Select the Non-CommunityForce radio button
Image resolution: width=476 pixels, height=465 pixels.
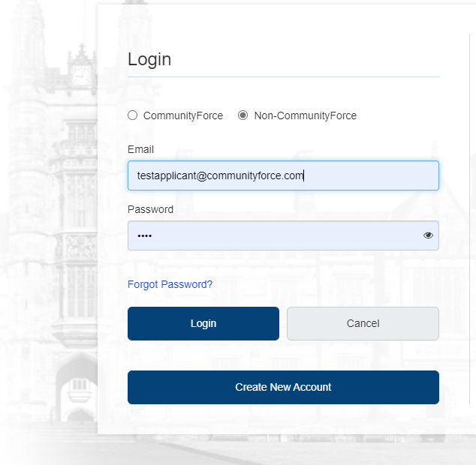click(x=243, y=115)
